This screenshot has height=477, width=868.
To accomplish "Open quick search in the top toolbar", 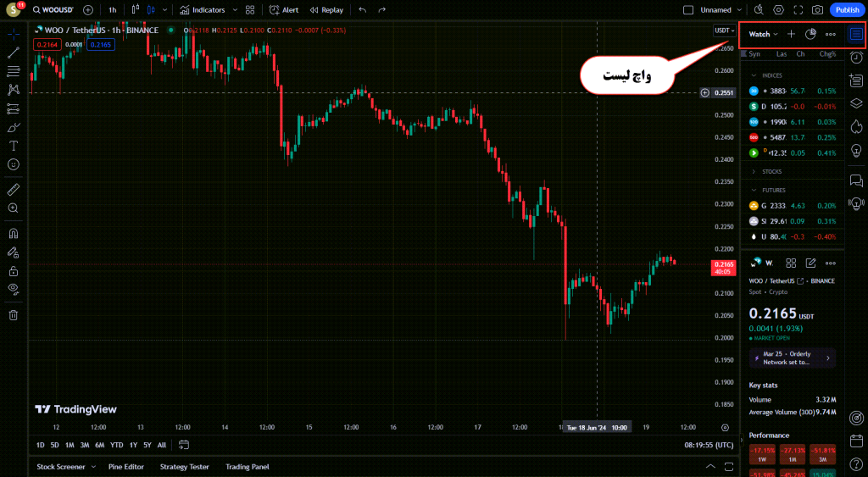I will pos(759,10).
